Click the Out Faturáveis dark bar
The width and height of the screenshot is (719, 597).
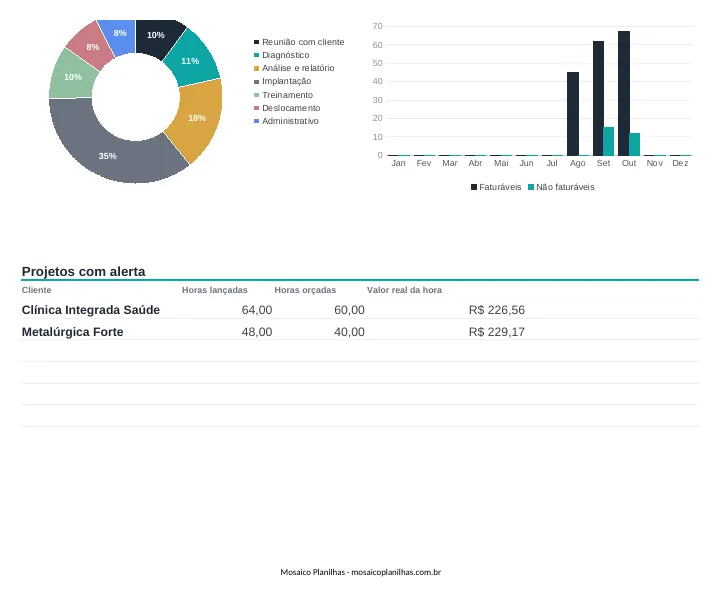(624, 94)
